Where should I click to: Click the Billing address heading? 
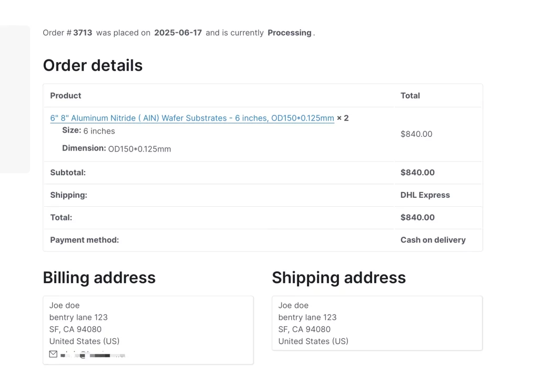tap(99, 278)
